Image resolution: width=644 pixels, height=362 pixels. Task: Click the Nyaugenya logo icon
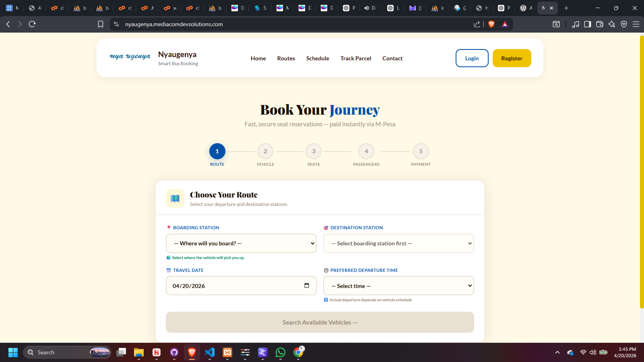[x=130, y=57]
